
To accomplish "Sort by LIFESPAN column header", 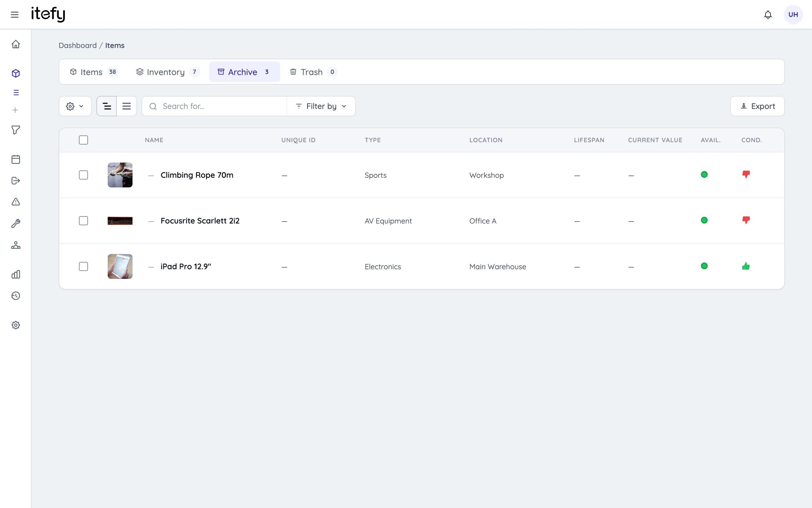I will click(589, 140).
